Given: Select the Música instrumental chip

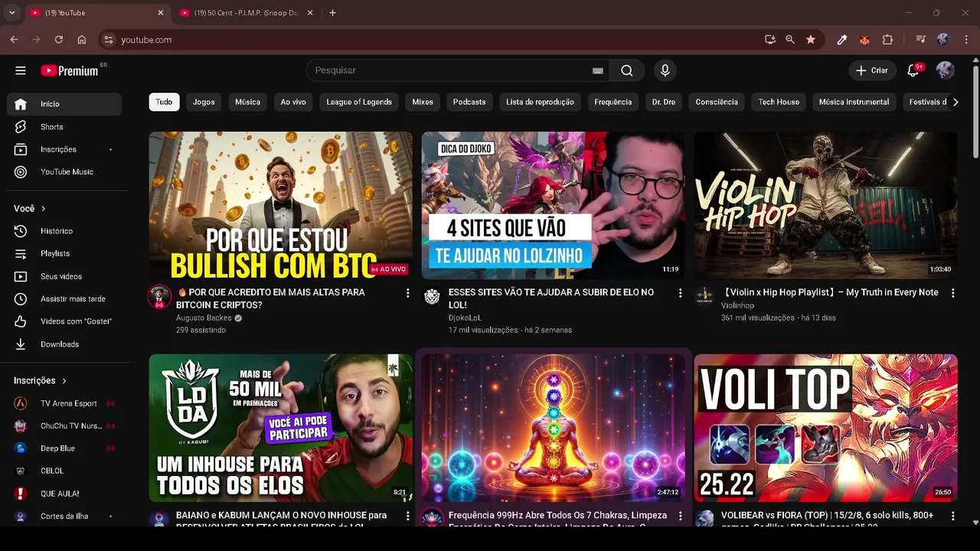Looking at the screenshot, I should 854,102.
